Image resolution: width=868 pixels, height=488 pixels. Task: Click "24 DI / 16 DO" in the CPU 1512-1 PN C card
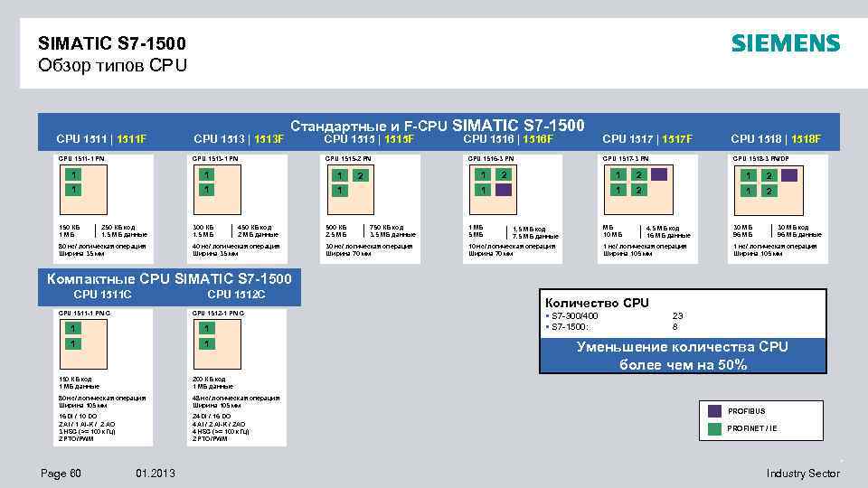[x=212, y=416]
